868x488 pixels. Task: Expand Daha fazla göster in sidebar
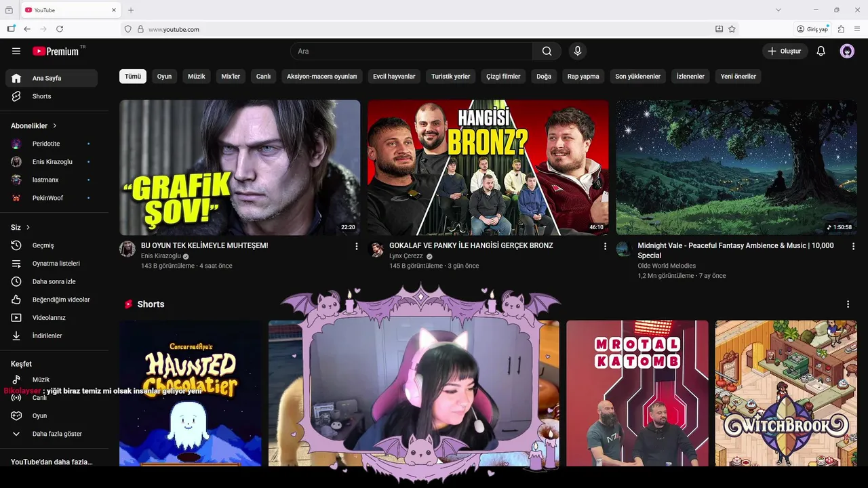[52, 434]
